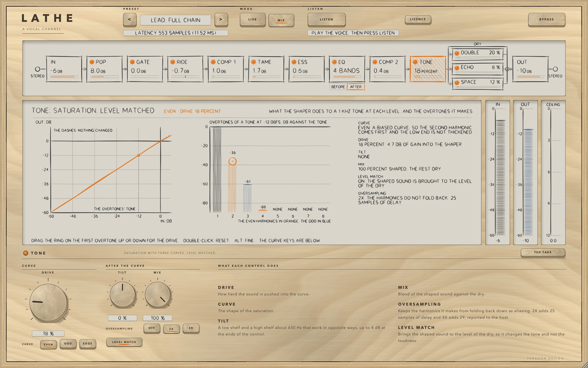Image resolution: width=588 pixels, height=368 pixels.
Task: Set oversampling to 2X
Action: pyautogui.click(x=171, y=329)
